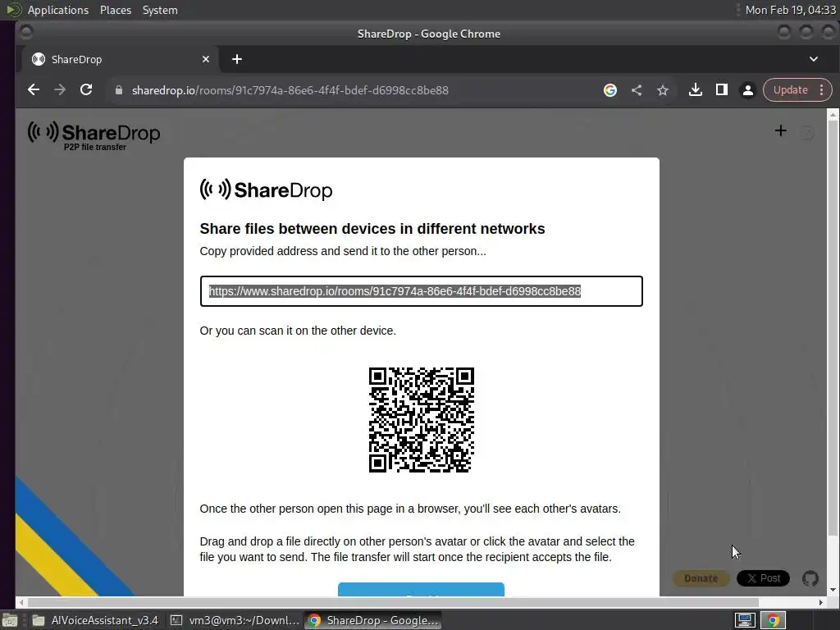Open Chrome downloads icon
Viewport: 840px width, 630px height.
pos(696,90)
